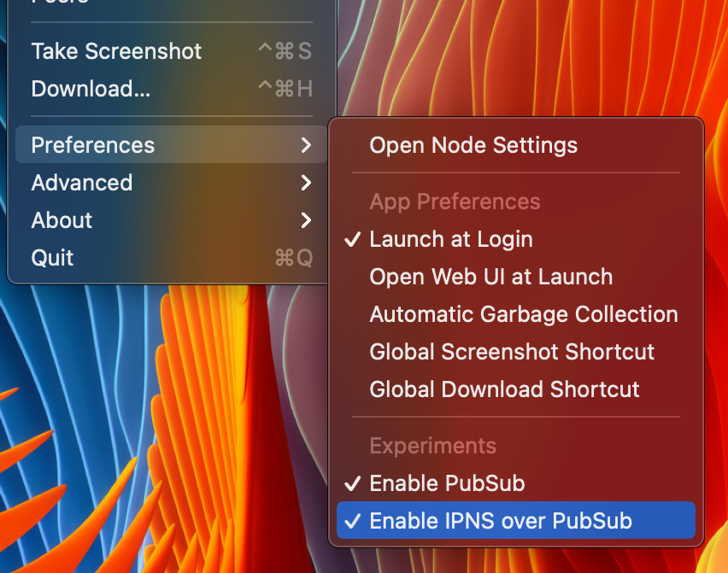Uncheck the mark next to Enable PubSub
The height and width of the screenshot is (573, 728).
pyautogui.click(x=352, y=483)
